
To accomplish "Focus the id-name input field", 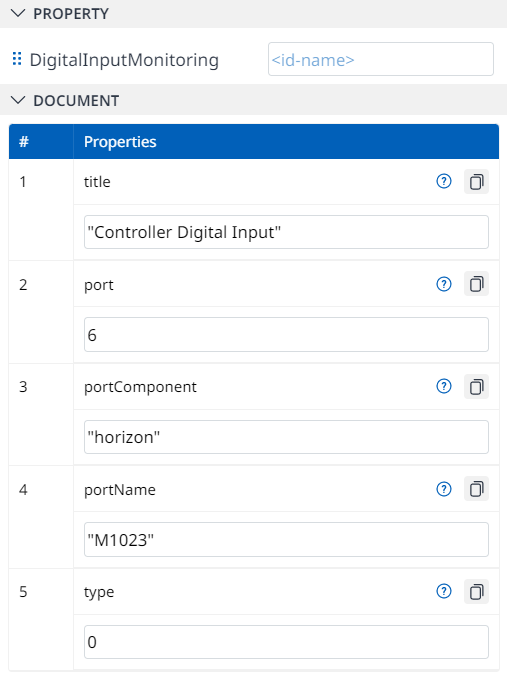I will (381, 59).
